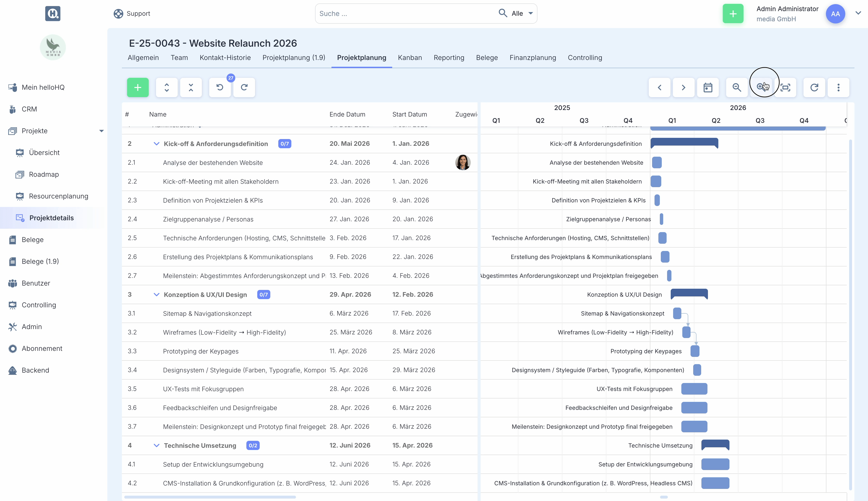The image size is (868, 501).
Task: Open the three-dot more options menu
Action: tap(839, 87)
